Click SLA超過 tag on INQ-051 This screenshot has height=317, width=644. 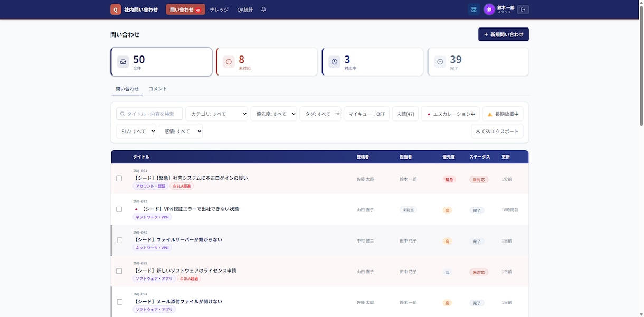tap(182, 187)
